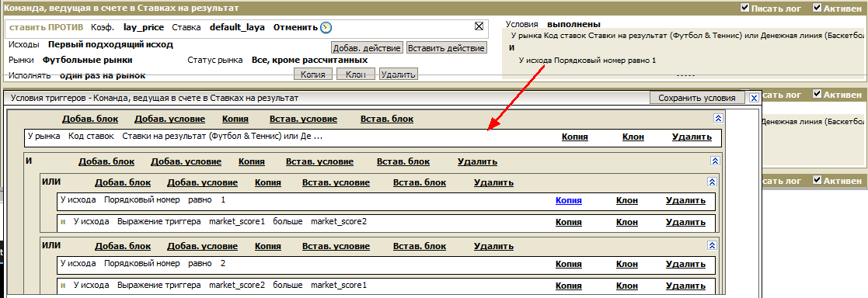Screen dimensions: 868x298
Task: Change the один раз на рынок execution setting
Action: pos(103,75)
